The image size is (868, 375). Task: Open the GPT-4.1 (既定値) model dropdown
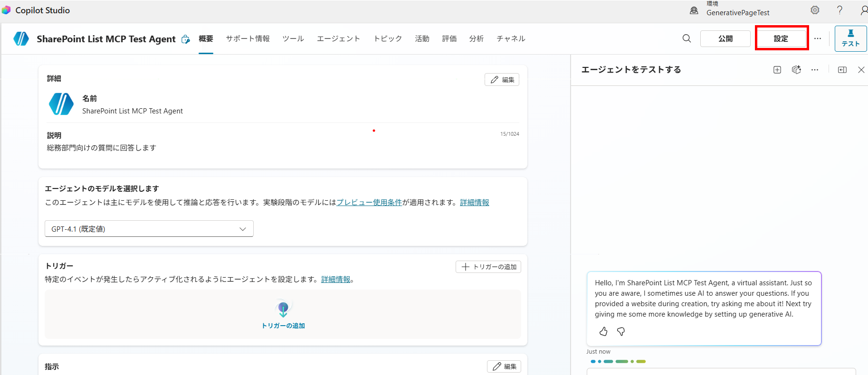click(x=149, y=229)
